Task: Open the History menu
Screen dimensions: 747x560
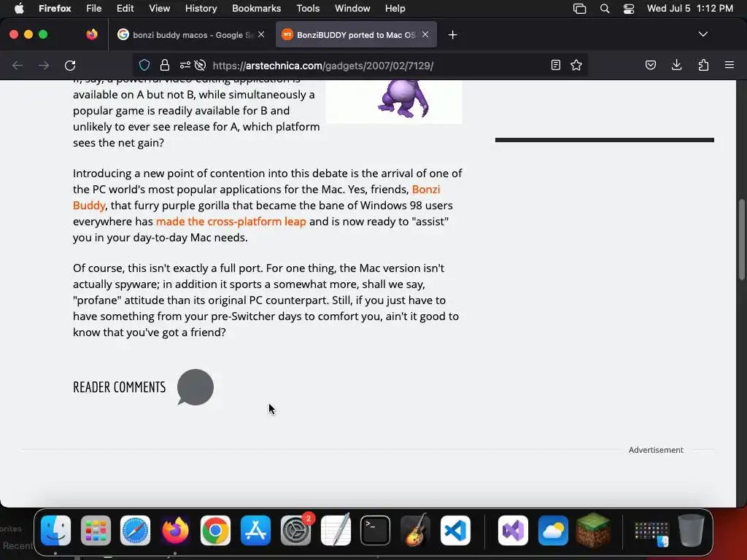Action: click(x=201, y=9)
